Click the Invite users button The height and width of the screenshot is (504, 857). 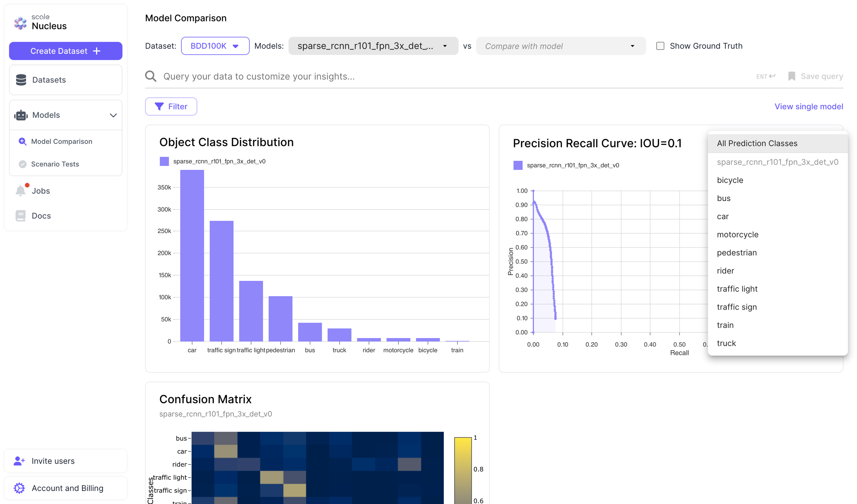pos(66,461)
